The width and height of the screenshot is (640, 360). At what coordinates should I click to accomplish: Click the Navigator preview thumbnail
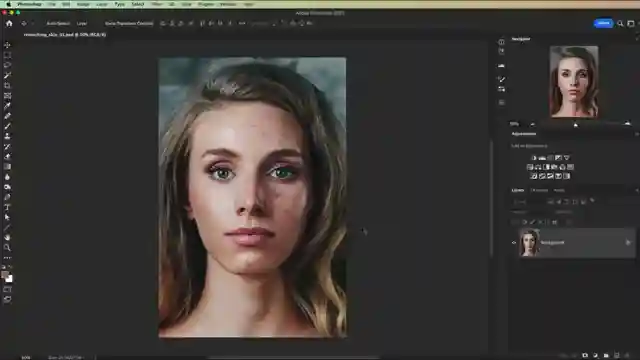tap(574, 82)
